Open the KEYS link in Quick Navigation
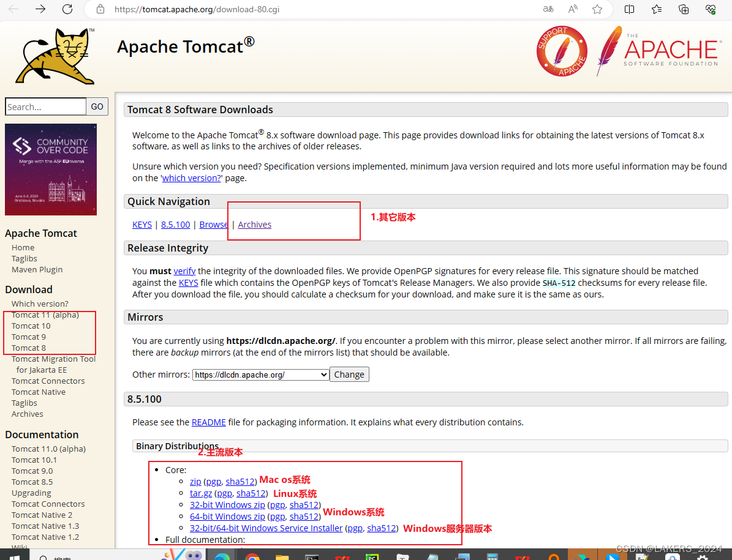Viewport: 732px width, 560px height. (142, 225)
